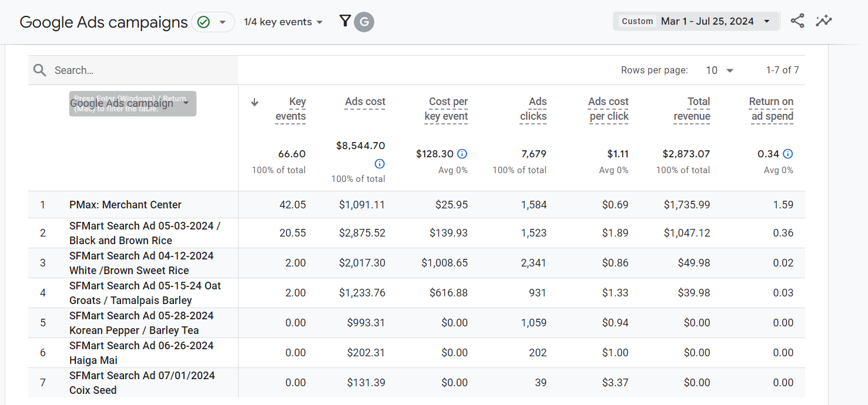Click the Google Ads campaigns report title
Image resolution: width=868 pixels, height=405 pixels.
(103, 22)
